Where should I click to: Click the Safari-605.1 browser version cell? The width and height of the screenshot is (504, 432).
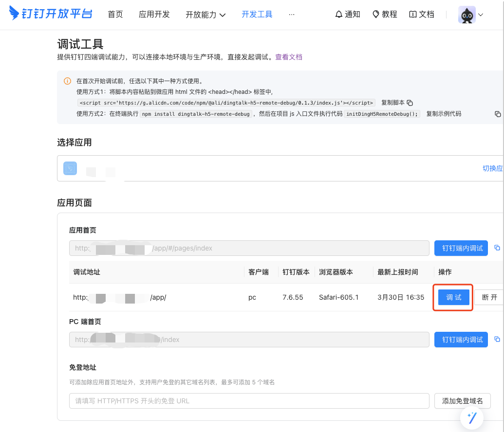pos(338,297)
